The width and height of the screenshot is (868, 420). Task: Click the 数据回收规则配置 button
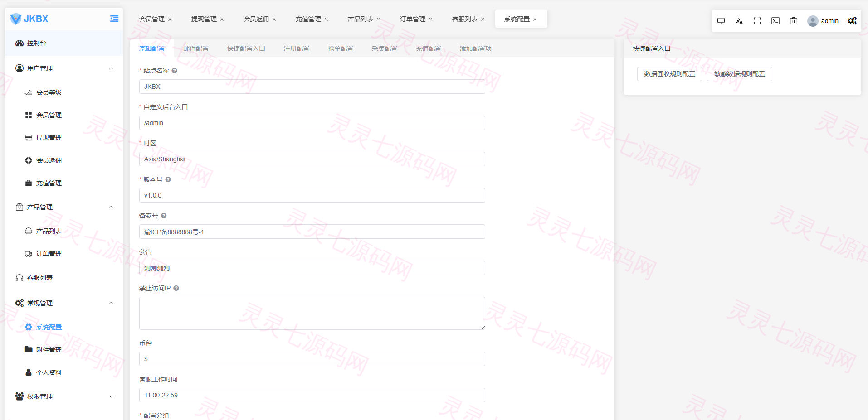670,74
